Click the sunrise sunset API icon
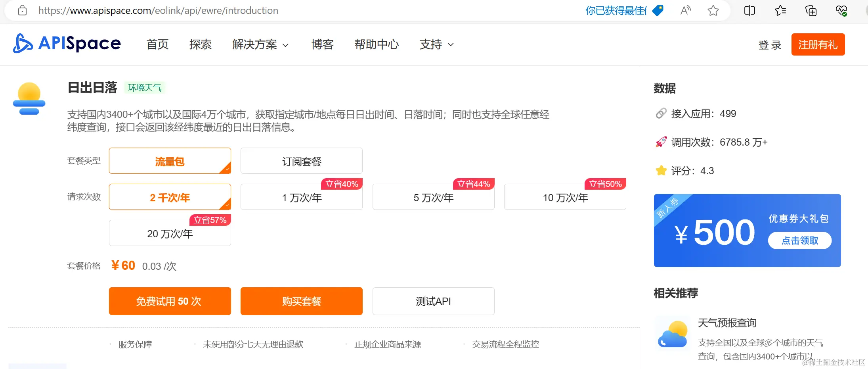 (29, 99)
